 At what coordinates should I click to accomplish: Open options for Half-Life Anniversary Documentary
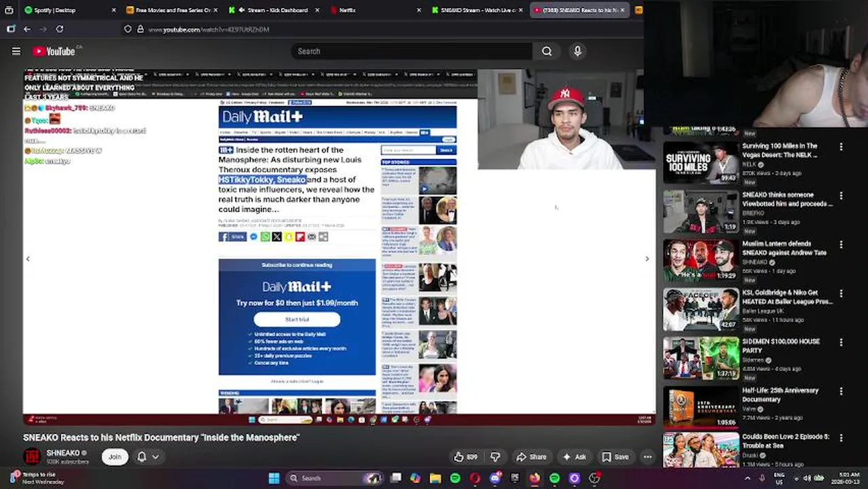click(841, 391)
